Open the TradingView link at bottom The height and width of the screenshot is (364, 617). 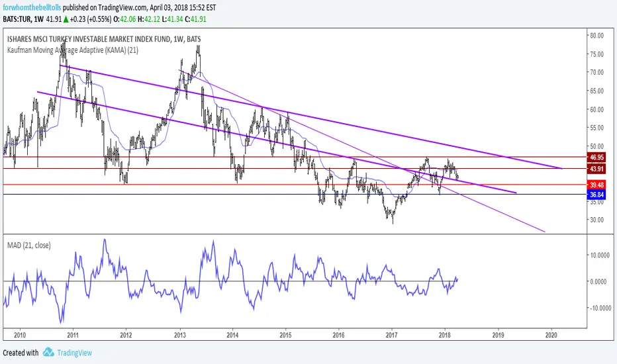click(74, 353)
